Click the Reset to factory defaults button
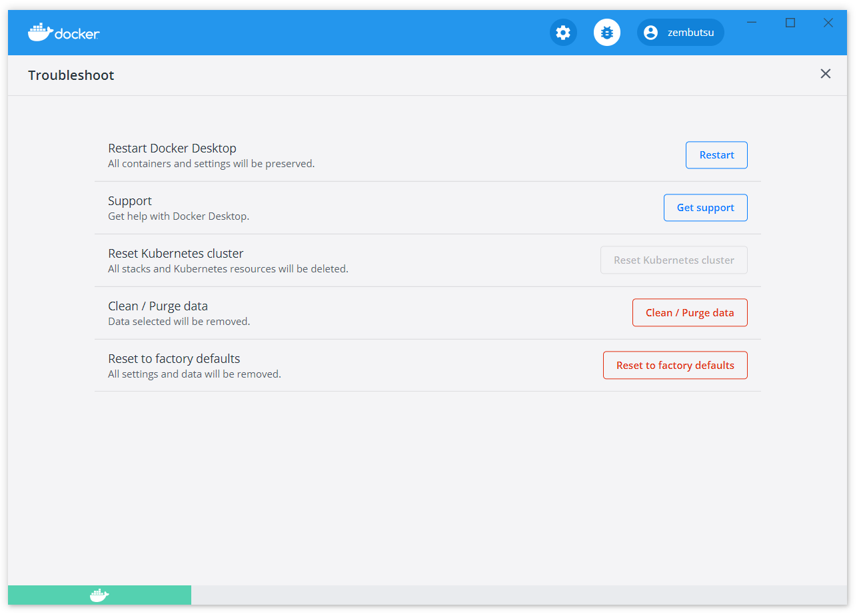The width and height of the screenshot is (857, 616). coord(675,366)
